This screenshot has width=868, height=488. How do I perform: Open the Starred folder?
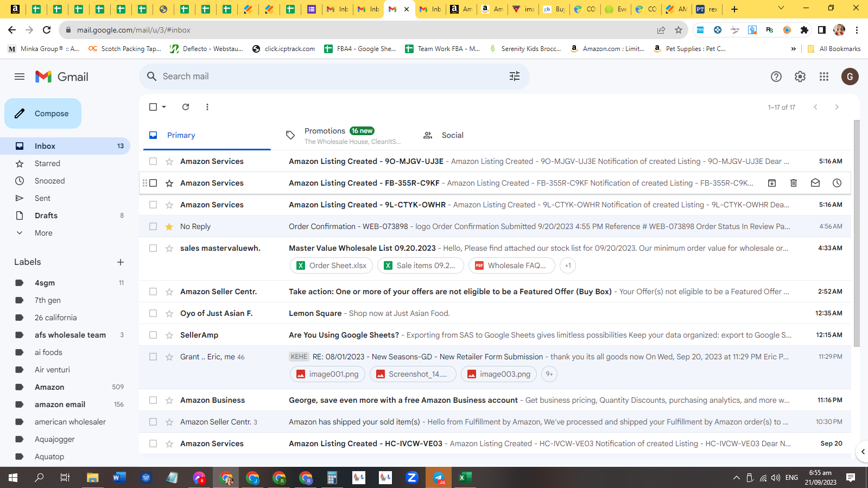click(65, 163)
